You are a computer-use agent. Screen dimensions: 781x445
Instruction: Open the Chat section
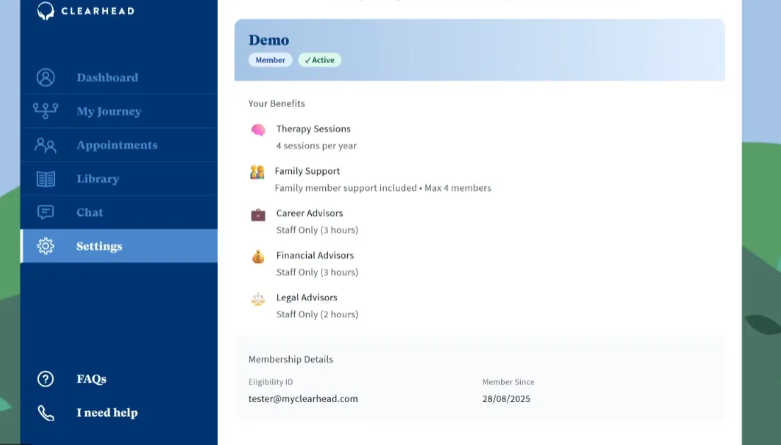[x=119, y=212]
